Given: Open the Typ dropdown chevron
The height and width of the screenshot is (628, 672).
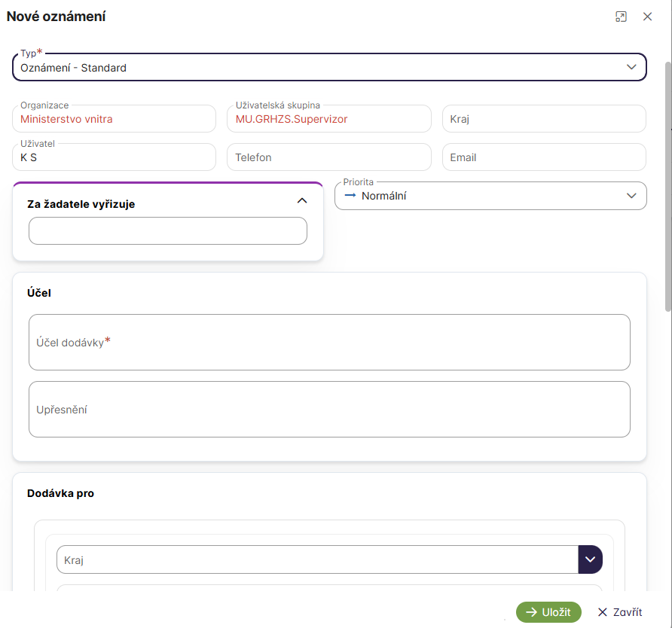Looking at the screenshot, I should coord(631,67).
